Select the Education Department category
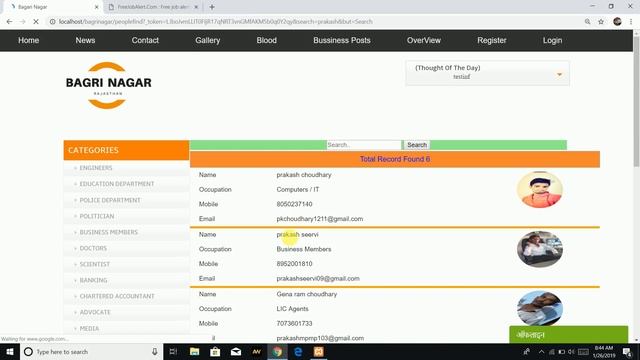The image size is (640, 360). click(117, 184)
